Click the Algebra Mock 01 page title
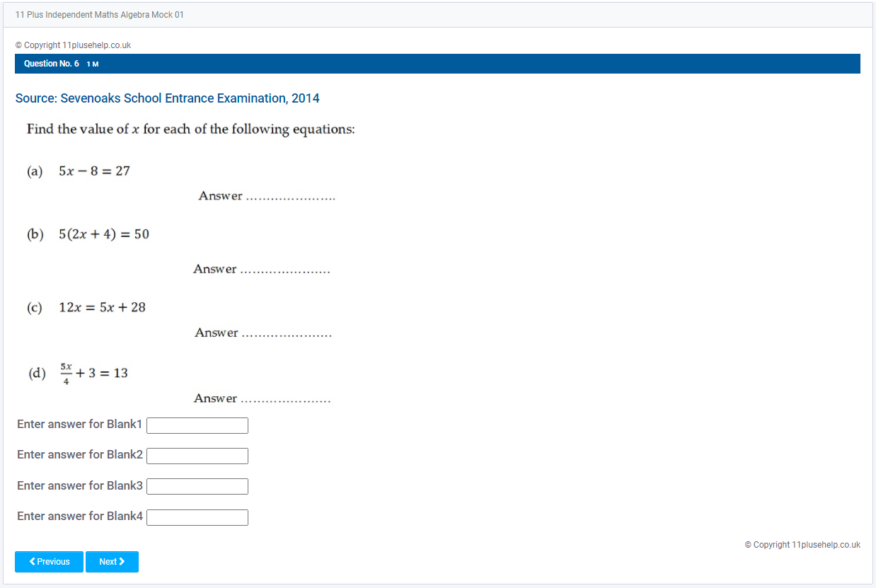Image resolution: width=876 pixels, height=588 pixels. (100, 15)
